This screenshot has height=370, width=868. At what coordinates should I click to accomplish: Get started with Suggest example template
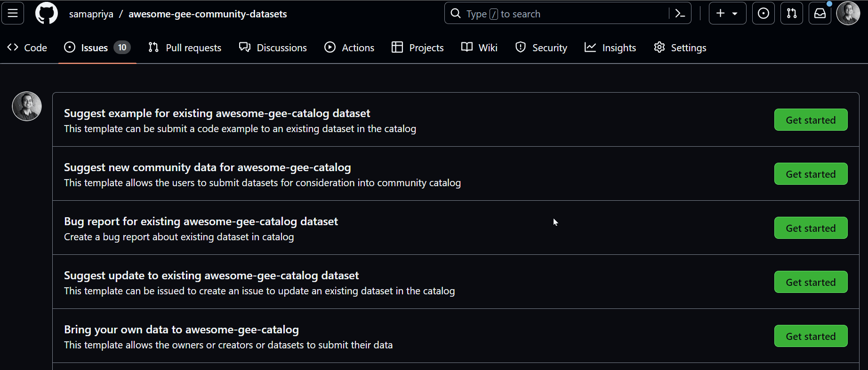point(811,120)
